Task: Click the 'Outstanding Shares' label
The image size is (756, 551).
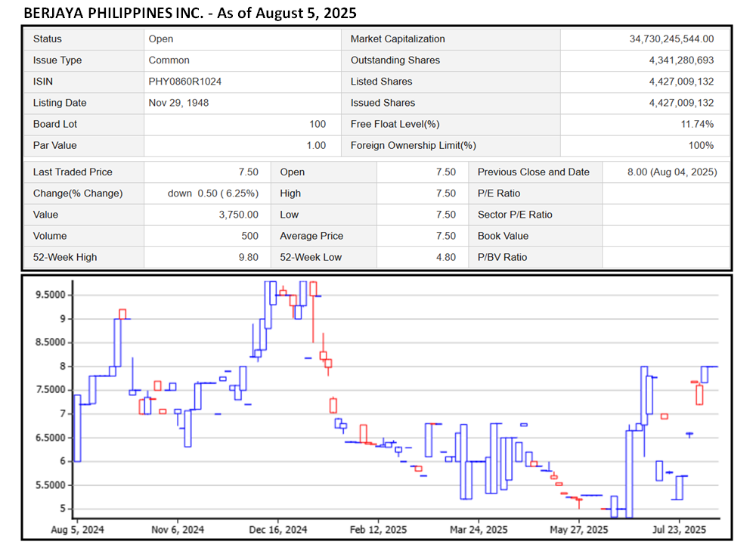Action: click(x=395, y=60)
